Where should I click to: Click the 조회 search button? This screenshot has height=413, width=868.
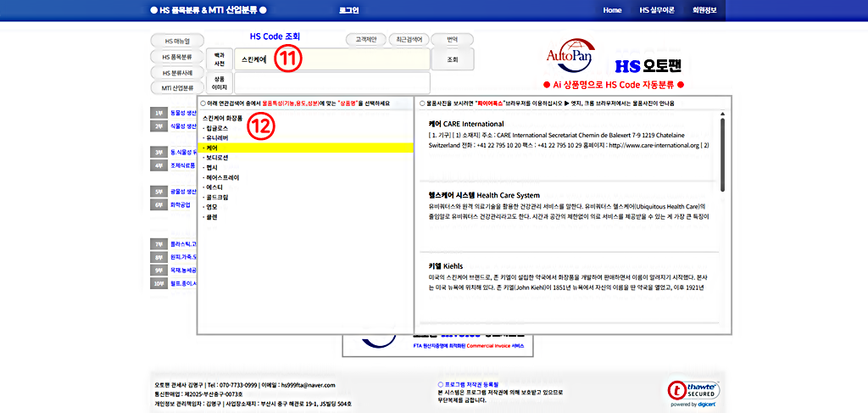[x=453, y=59]
